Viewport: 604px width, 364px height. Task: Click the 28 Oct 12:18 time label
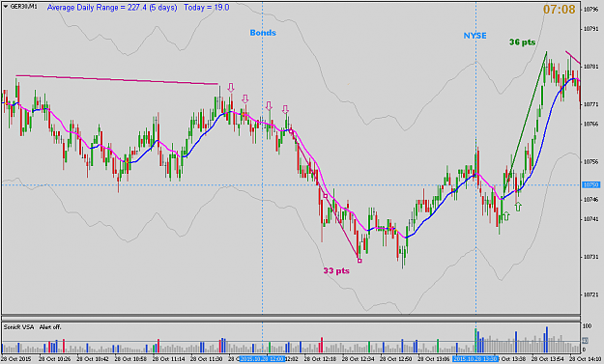(x=320, y=359)
